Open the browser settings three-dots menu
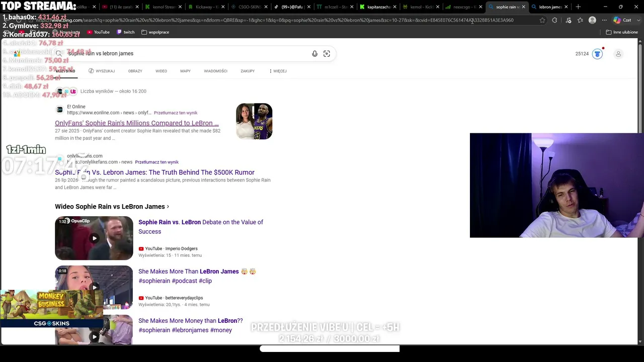The height and width of the screenshot is (362, 644). coord(604,20)
